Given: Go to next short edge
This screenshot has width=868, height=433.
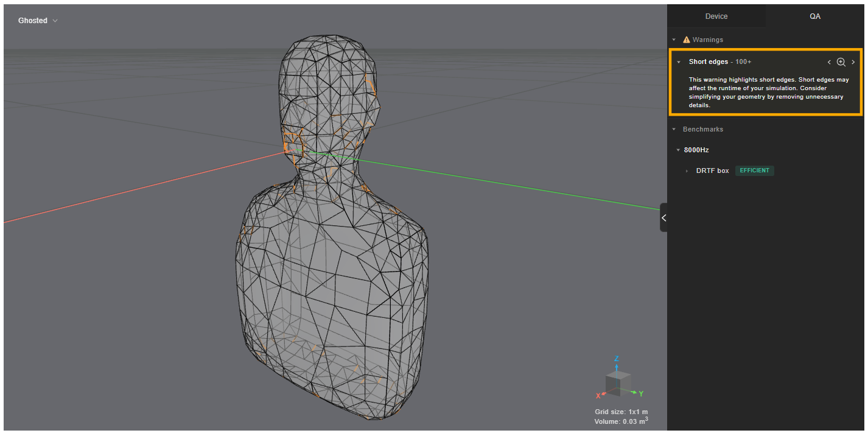Looking at the screenshot, I should (853, 62).
